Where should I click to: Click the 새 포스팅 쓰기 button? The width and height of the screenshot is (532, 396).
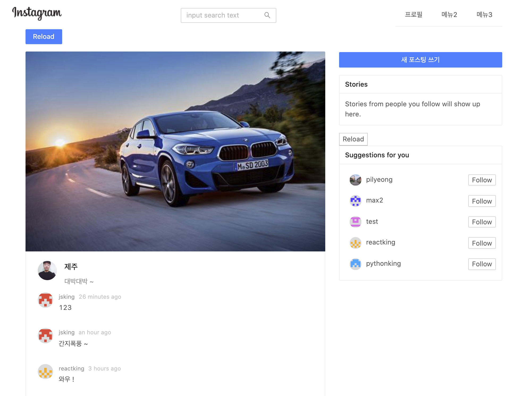click(420, 60)
